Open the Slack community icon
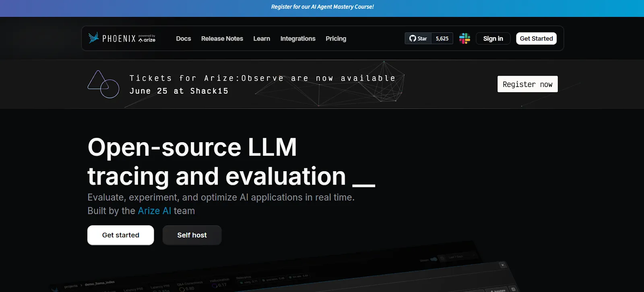Viewport: 644px width, 292px height. pos(464,38)
